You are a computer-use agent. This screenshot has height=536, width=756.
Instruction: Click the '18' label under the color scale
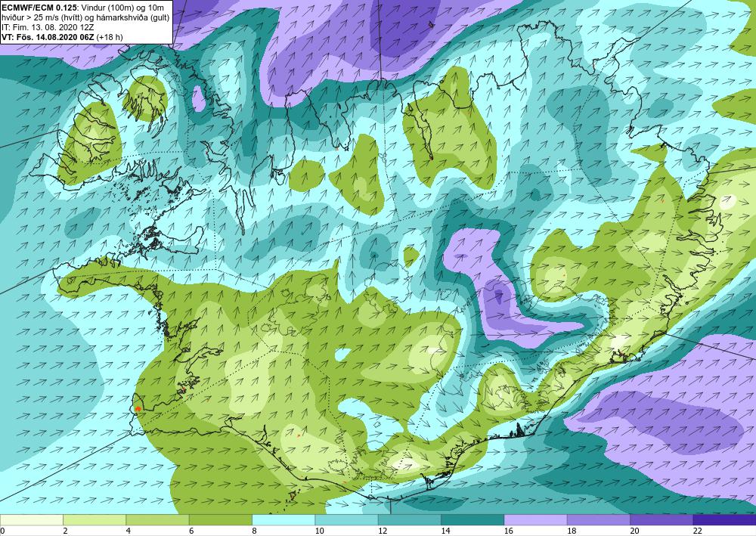[572, 531]
